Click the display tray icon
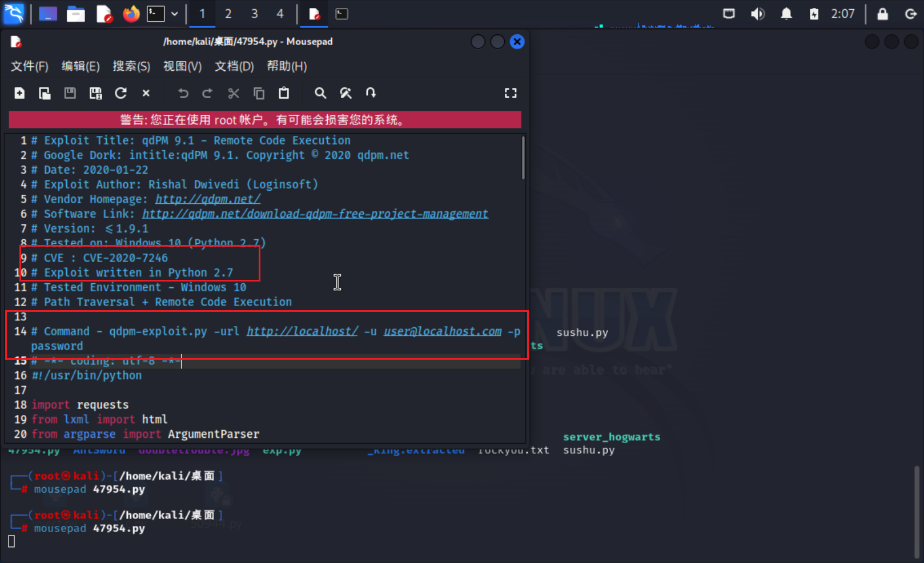This screenshot has width=924, height=563. [729, 14]
